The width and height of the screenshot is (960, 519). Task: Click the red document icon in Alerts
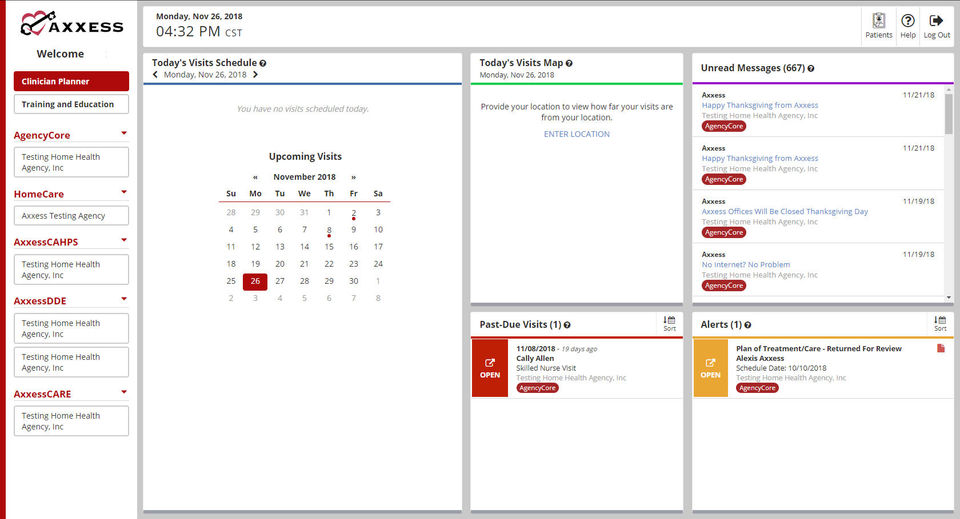click(940, 348)
